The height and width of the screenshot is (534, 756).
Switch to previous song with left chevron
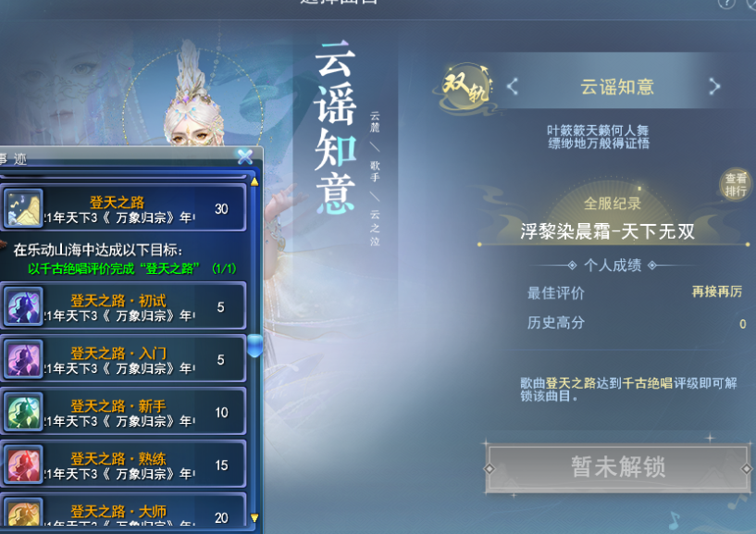tap(513, 87)
